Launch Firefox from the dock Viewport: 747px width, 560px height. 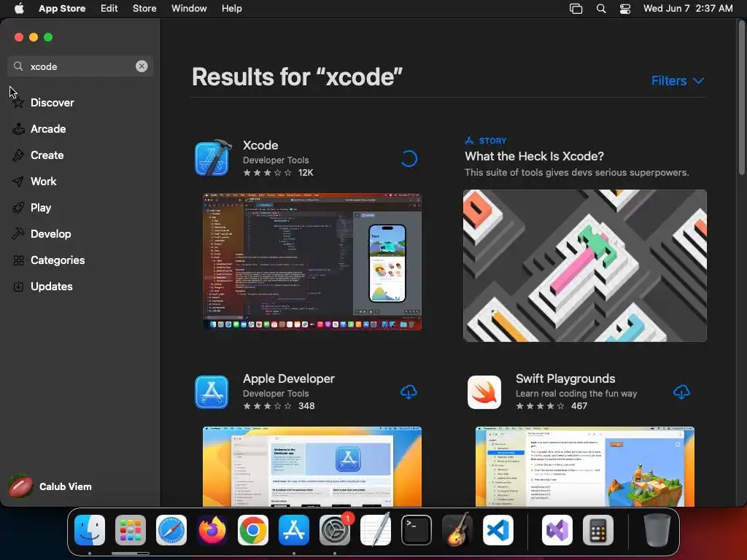[x=212, y=530]
